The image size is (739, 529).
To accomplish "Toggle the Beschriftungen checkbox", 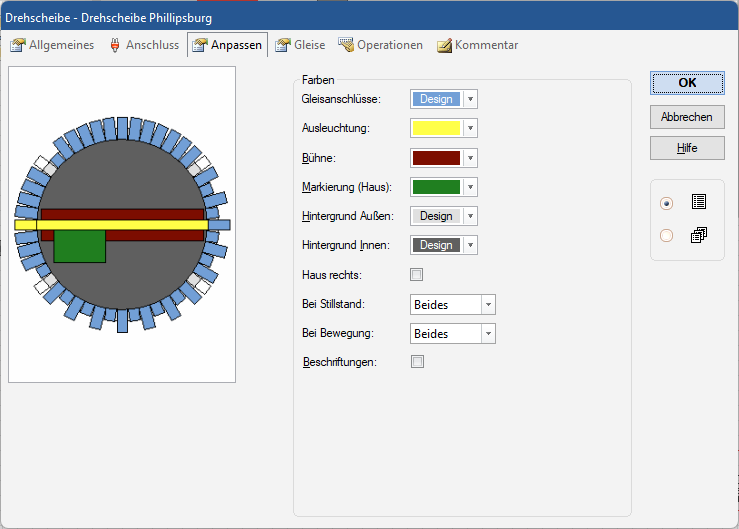I will 417,362.
